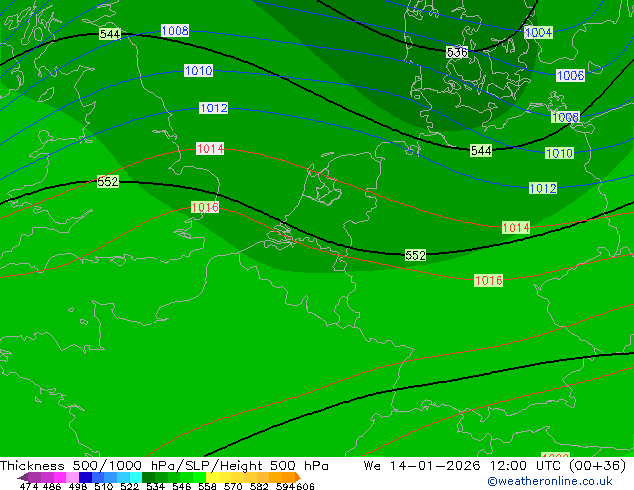Click the green-background 1010 isobar label
634x490 pixels.
(x=559, y=153)
